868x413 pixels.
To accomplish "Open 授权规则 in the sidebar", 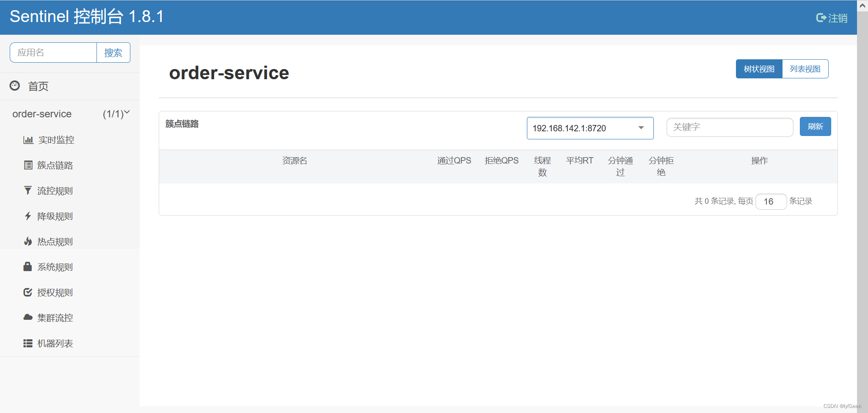I will (x=55, y=292).
